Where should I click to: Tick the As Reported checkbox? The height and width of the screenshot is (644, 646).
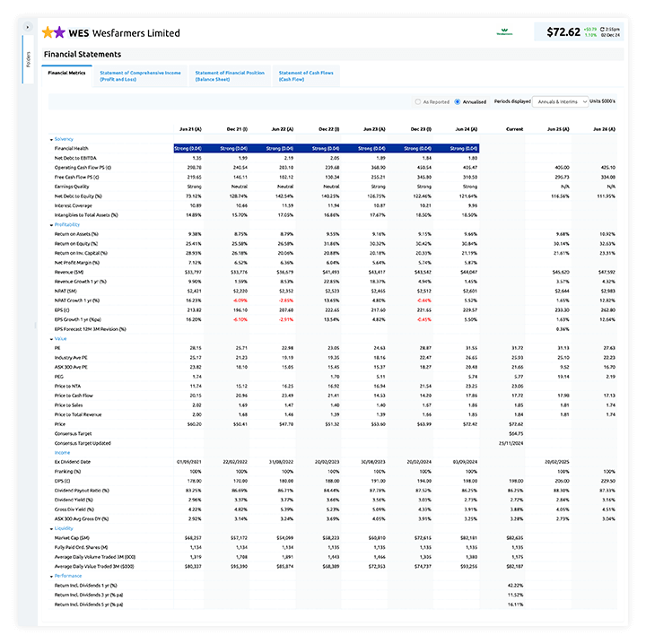(418, 102)
